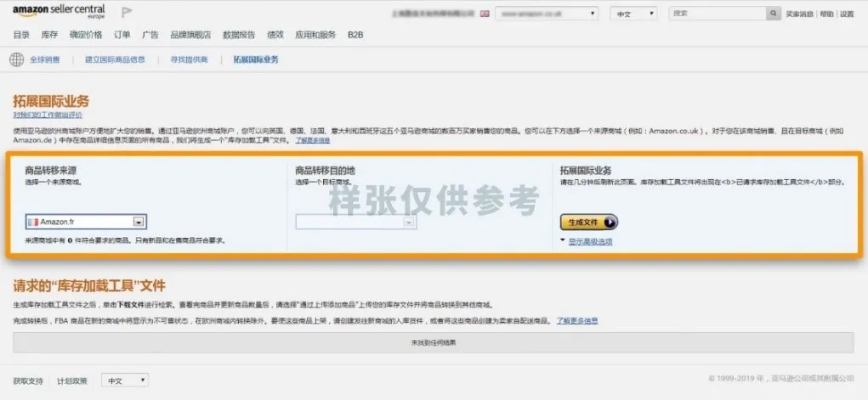Screen dimensions: 868x400
Task: Click the 对我们的工作做出评价 link
Action: (48, 115)
